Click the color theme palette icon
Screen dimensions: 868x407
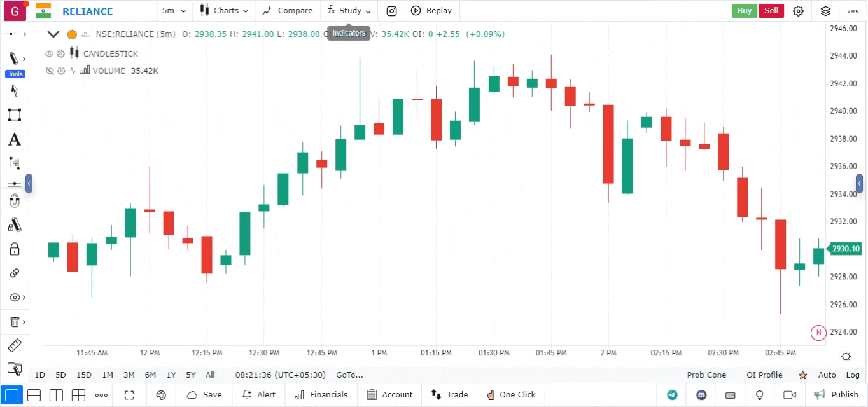click(x=161, y=395)
